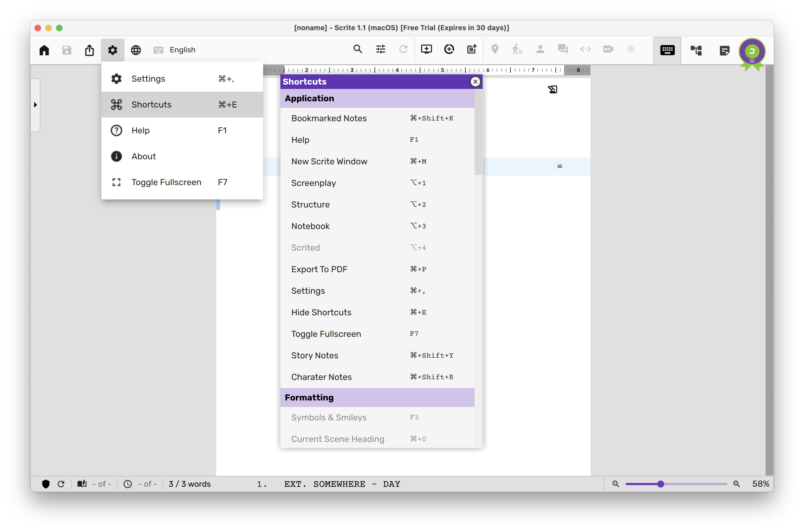Click the Notebook shortcut row
804x532 pixels.
point(377,226)
